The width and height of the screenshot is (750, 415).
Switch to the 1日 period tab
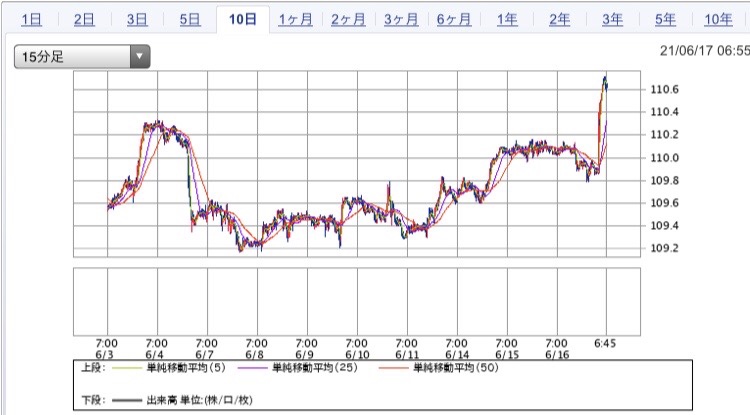(32, 20)
